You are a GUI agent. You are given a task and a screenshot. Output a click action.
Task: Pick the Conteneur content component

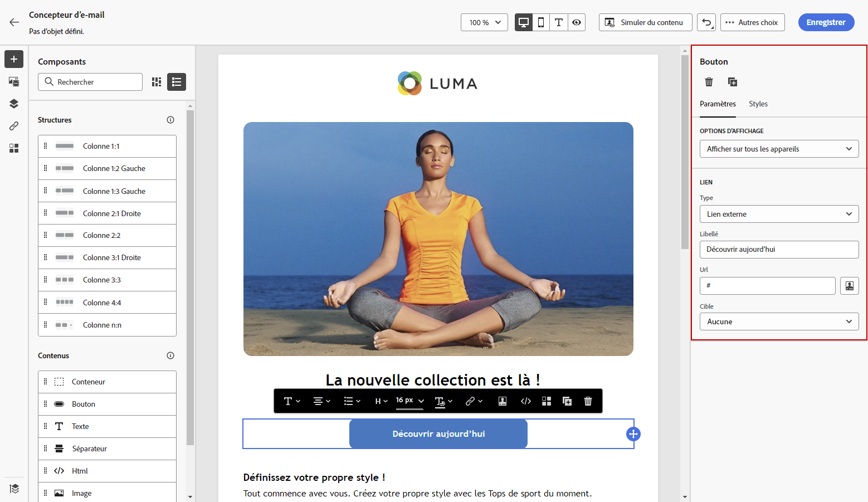coord(107,382)
